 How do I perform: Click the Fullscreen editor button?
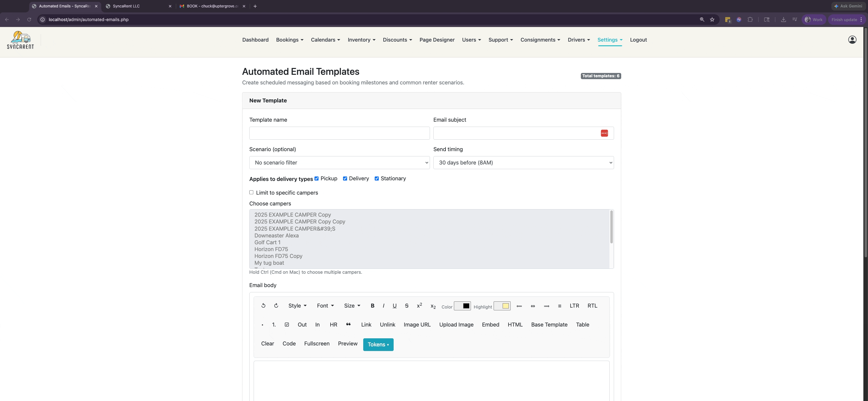pos(316,343)
